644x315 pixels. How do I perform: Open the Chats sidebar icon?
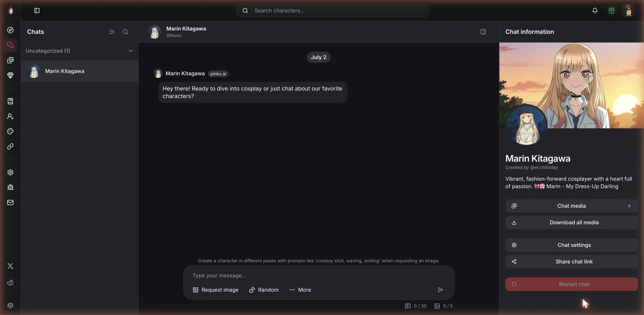point(10,45)
